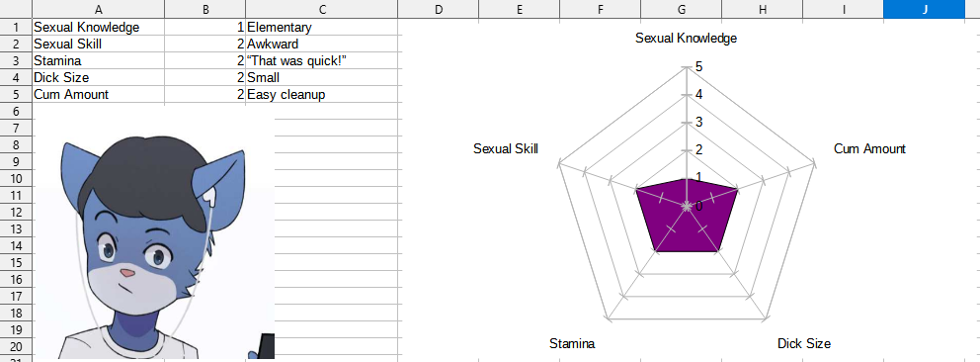Select the cell containing "That was quick!"

322,61
